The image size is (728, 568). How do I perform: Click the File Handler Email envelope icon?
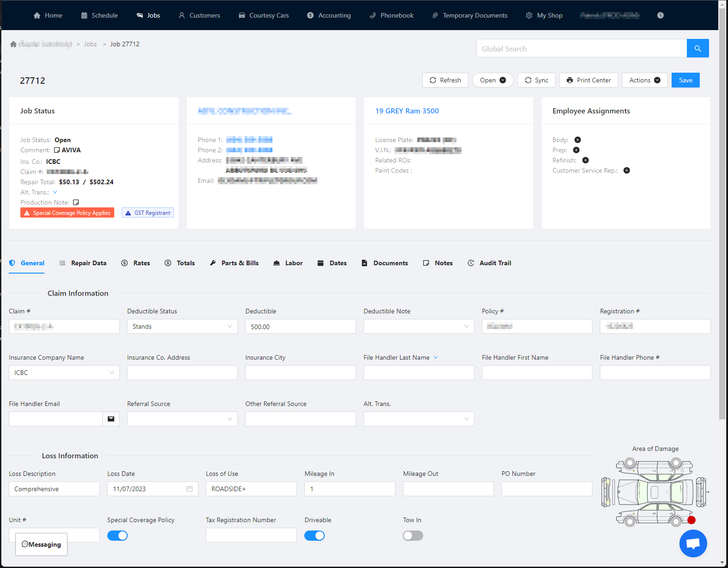click(111, 419)
